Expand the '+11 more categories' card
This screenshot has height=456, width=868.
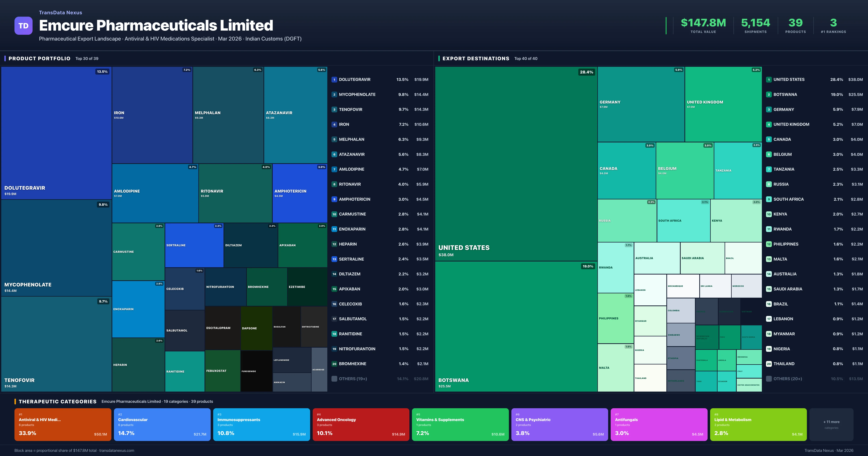coord(831,424)
